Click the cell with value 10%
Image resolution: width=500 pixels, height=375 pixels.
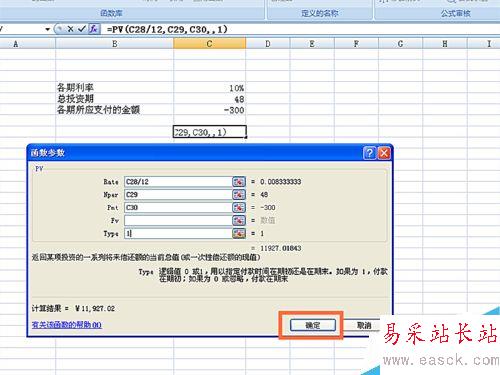tap(209, 88)
